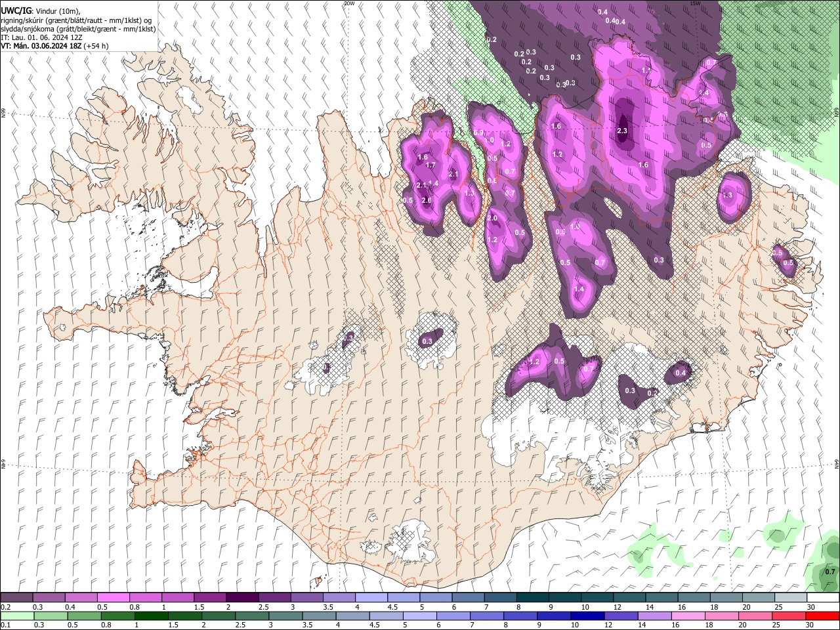The width and height of the screenshot is (840, 630).
Task: Click the '2.3' peak snowfall value on the map
Action: pyautogui.click(x=623, y=131)
